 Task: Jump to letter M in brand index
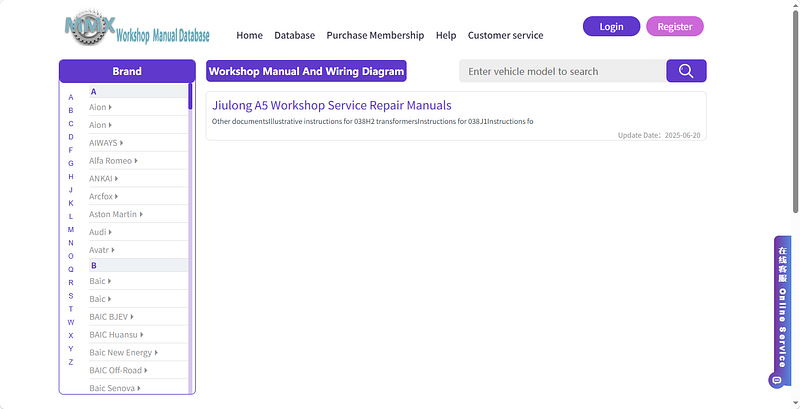[x=71, y=229]
